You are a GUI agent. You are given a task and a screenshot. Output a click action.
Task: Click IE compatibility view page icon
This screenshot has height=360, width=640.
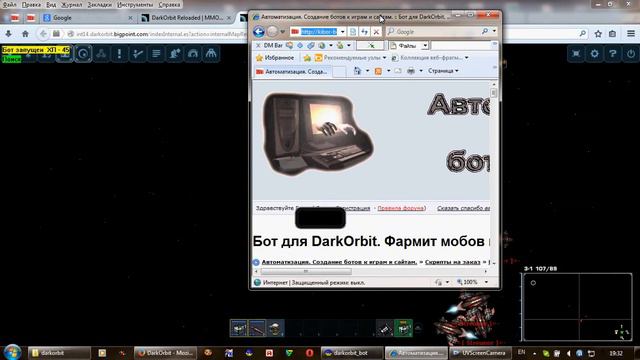(353, 31)
